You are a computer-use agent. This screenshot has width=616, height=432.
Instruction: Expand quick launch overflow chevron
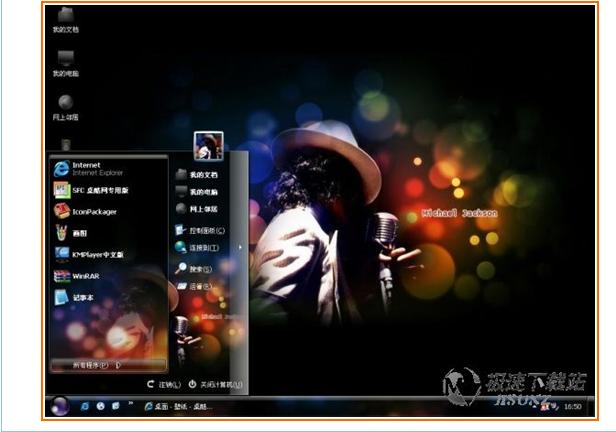click(130, 403)
